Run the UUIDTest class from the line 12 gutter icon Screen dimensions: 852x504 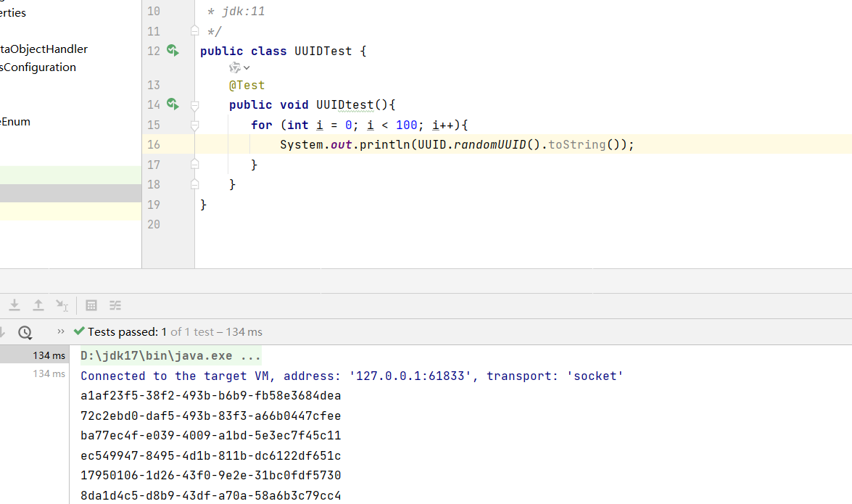[x=173, y=51]
